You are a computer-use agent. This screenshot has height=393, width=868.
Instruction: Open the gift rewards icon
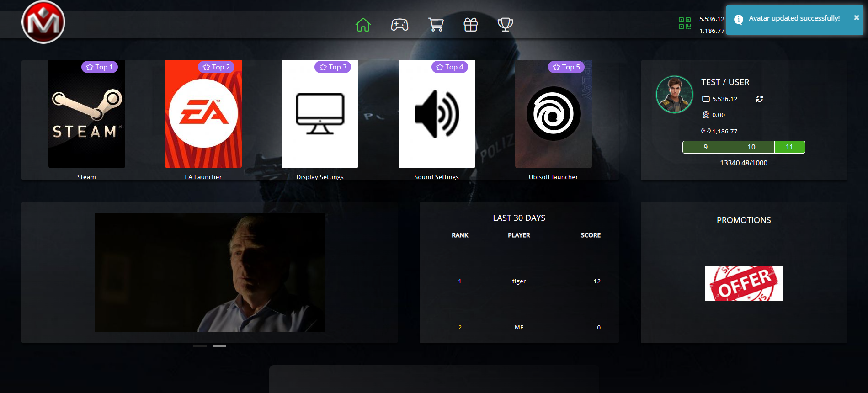[x=471, y=25]
